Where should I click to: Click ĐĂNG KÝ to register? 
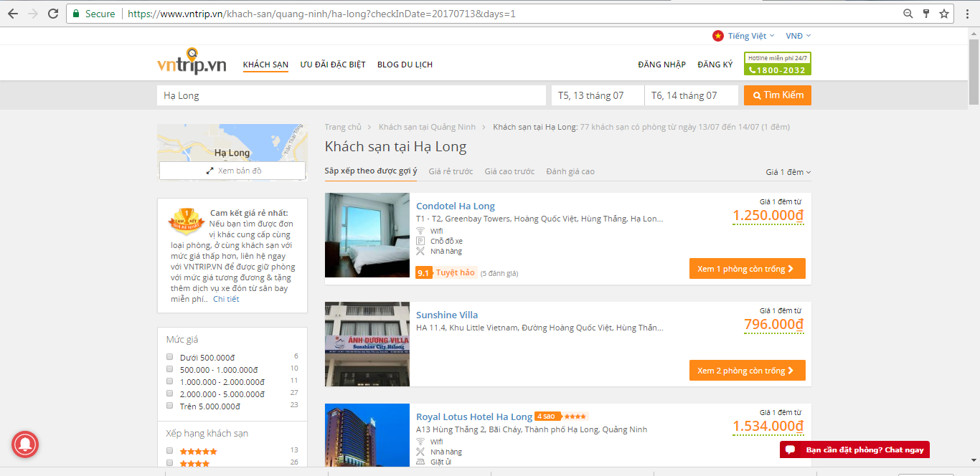tap(715, 65)
